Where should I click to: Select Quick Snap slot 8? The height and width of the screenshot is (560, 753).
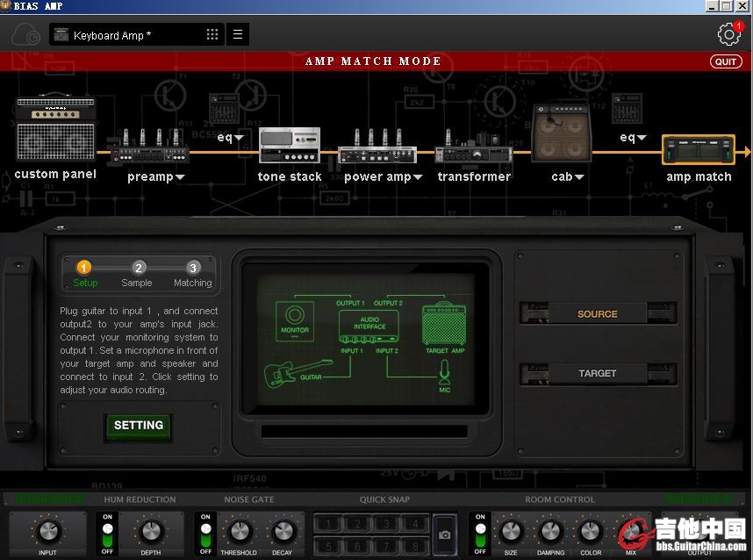tap(415, 546)
